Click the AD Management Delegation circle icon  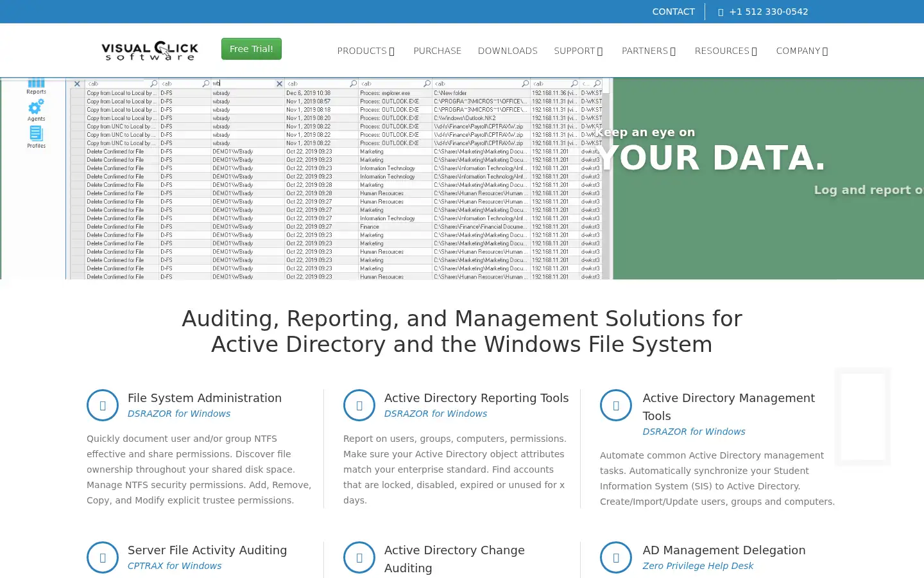[616, 557]
